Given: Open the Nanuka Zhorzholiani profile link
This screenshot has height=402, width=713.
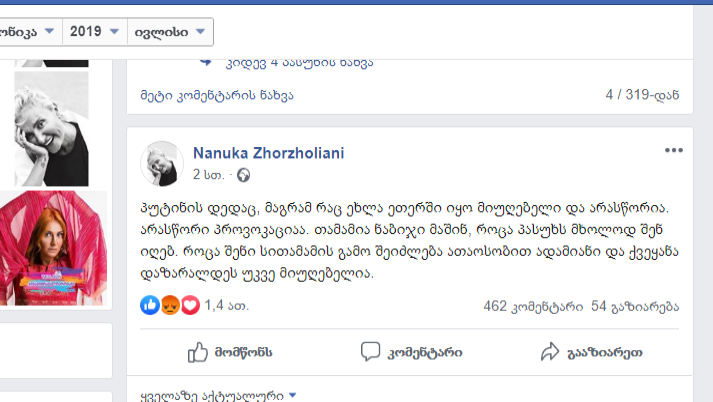Looking at the screenshot, I should click(x=268, y=153).
